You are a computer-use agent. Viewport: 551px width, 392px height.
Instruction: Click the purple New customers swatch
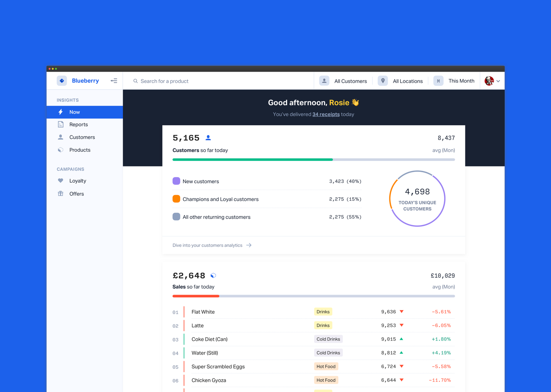point(176,181)
